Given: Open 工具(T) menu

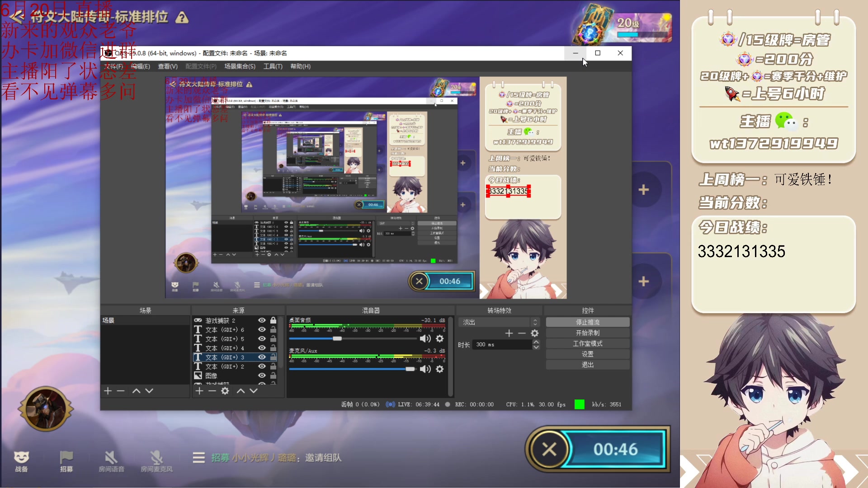Looking at the screenshot, I should click(273, 66).
